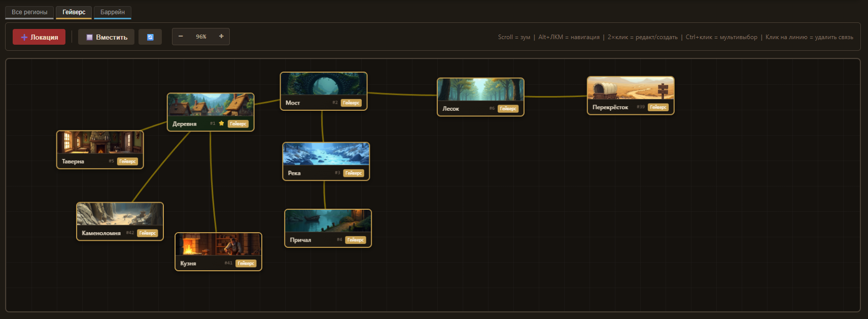The width and height of the screenshot is (868, 319).
Task: Click the blue refresh icon button
Action: point(150,37)
